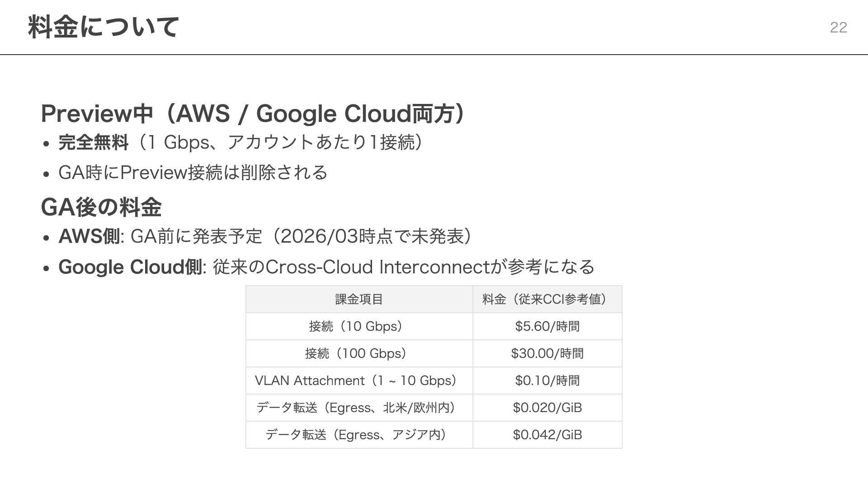This screenshot has width=868, height=488.
Task: Click the $0.10/時間 price cell
Action: point(547,380)
